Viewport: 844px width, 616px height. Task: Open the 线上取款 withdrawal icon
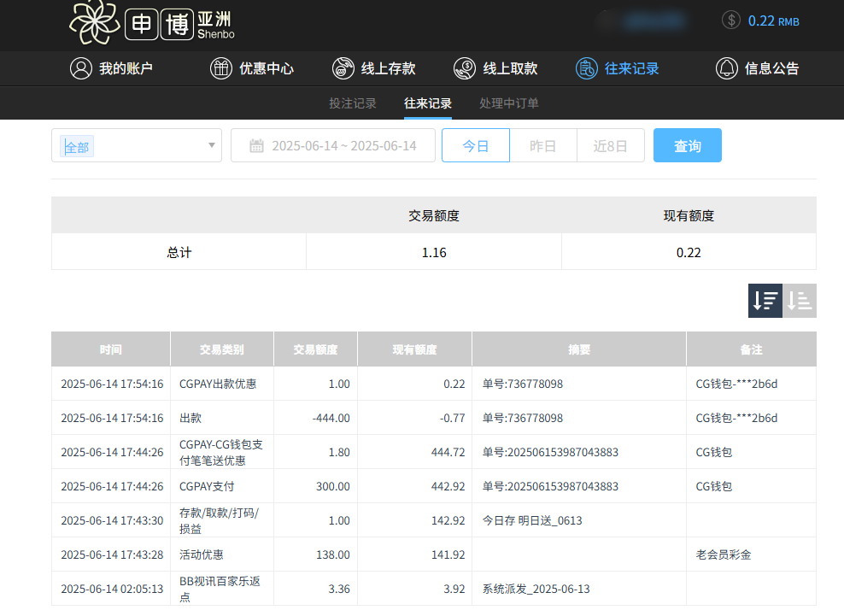point(465,68)
